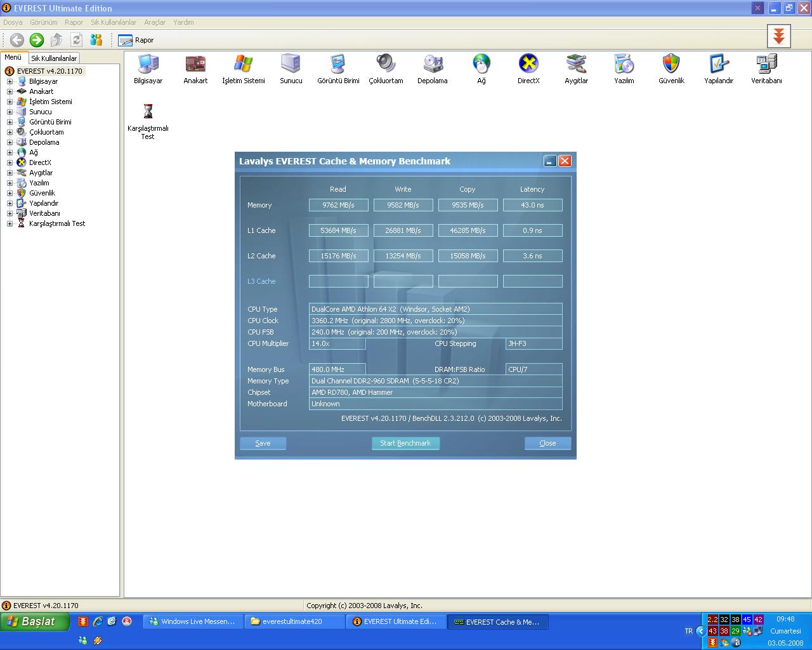
Task: Open the Dosya menu
Action: pos(13,22)
